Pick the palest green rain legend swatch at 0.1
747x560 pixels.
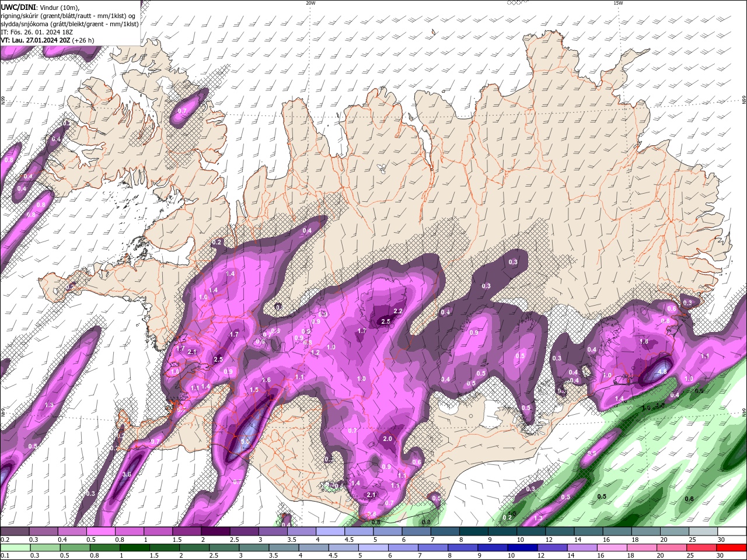tap(15, 547)
